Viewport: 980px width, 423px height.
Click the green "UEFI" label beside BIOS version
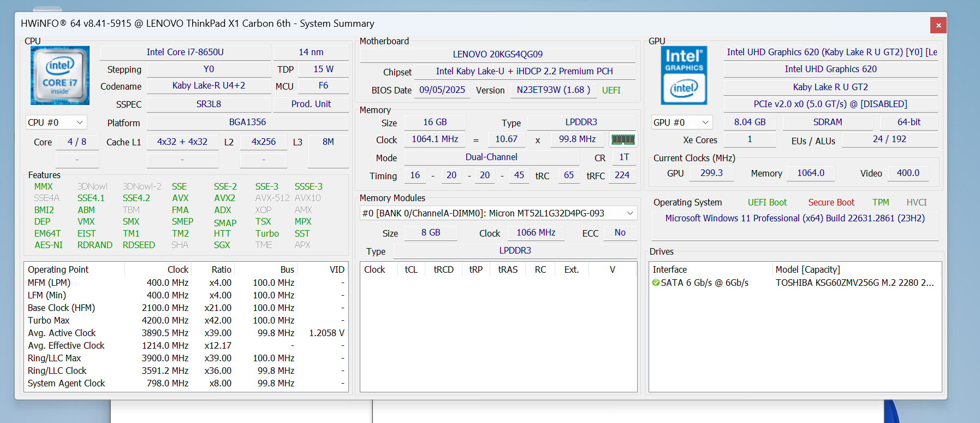tap(611, 90)
